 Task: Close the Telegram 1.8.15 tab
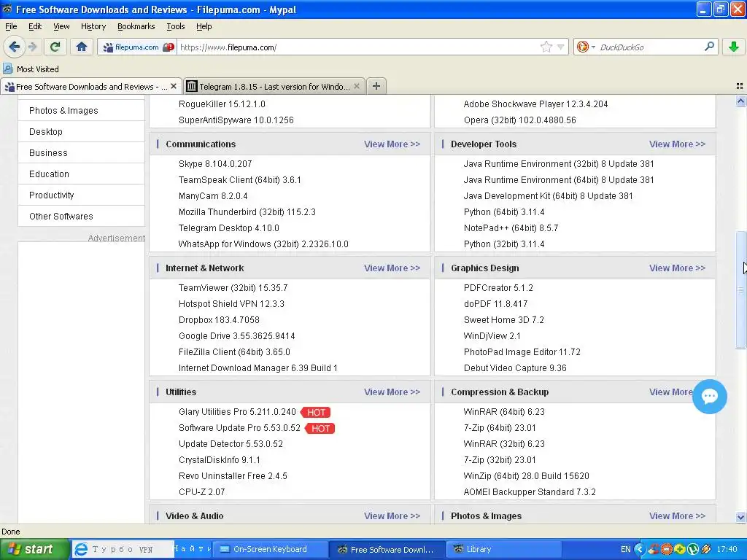(x=356, y=86)
